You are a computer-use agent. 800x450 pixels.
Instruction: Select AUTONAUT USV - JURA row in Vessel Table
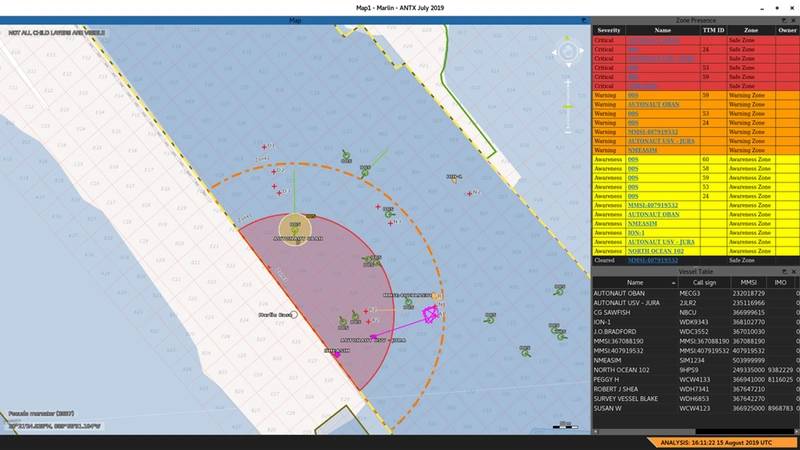(694, 303)
